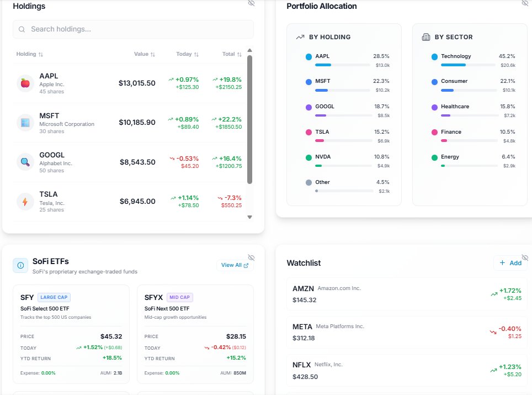Click NFLX upward trend arrow icon

[494, 370]
